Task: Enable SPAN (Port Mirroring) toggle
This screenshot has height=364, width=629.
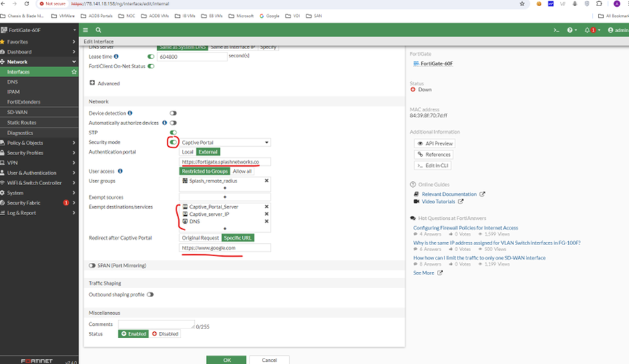Action: click(x=92, y=266)
